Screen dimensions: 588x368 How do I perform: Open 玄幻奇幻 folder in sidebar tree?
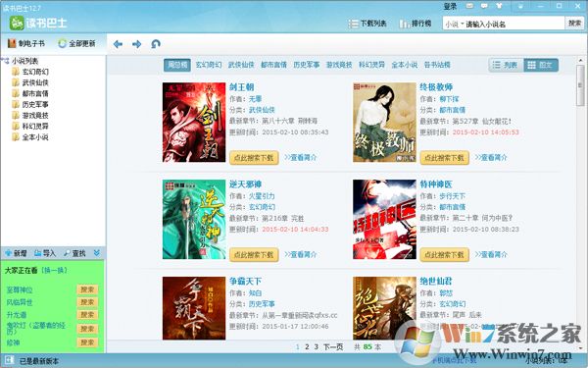30,72
